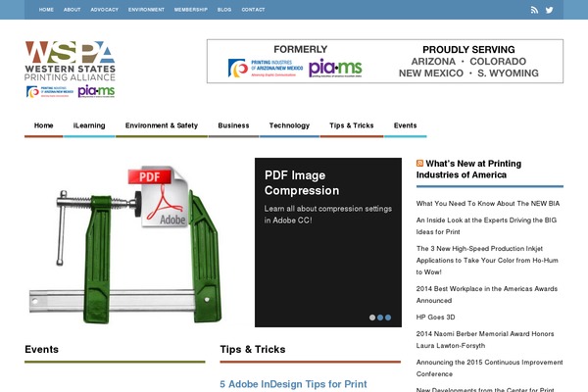Open ENVIRONMENT in the top blue bar
This screenshot has height=392, width=588.
point(146,10)
